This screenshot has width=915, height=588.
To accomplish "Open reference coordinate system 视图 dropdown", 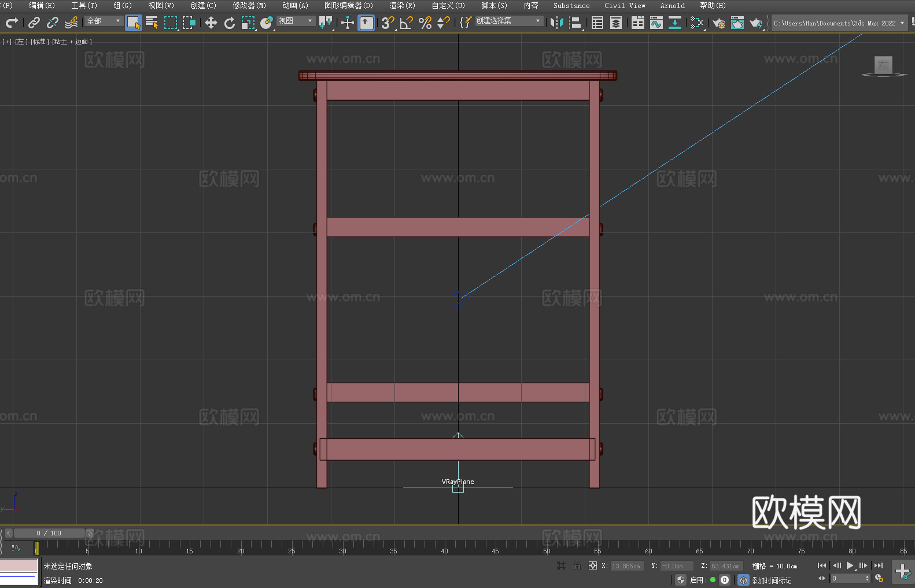I will click(295, 21).
